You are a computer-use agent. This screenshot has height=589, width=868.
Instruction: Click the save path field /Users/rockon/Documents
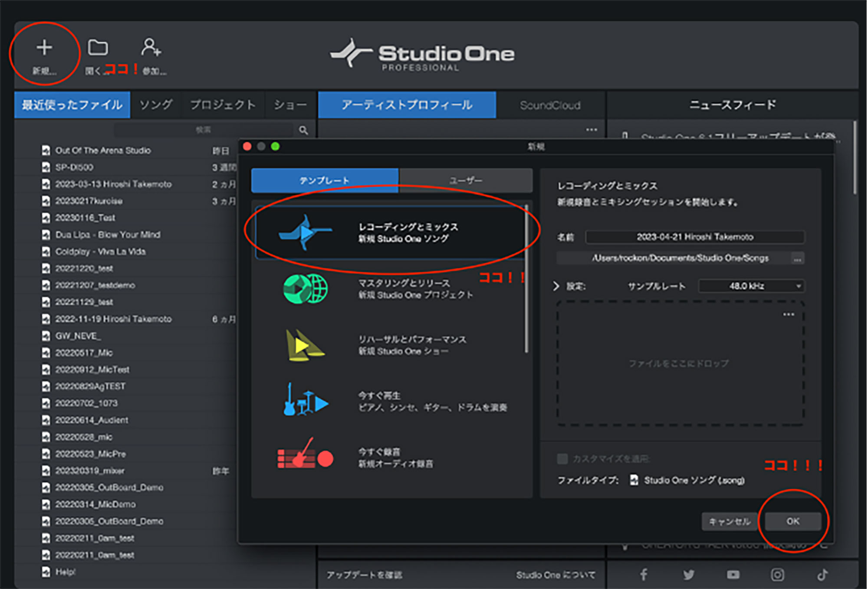[674, 259]
